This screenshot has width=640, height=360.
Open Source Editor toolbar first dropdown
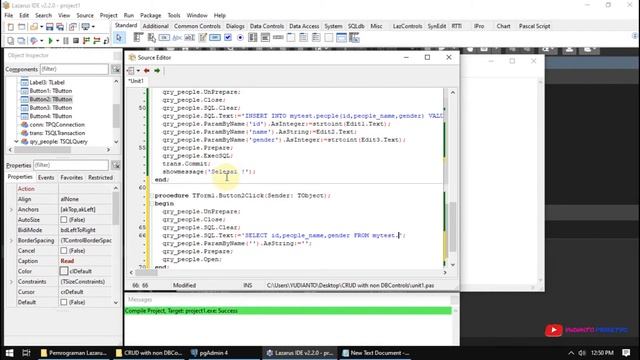tap(138, 71)
